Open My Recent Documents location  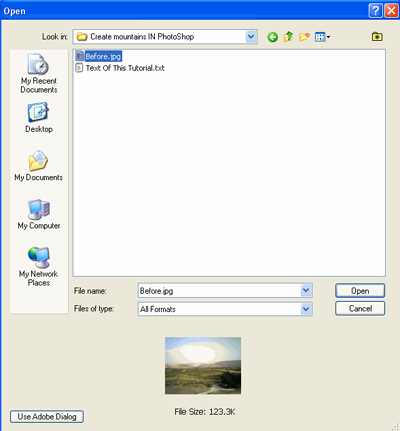(x=39, y=74)
